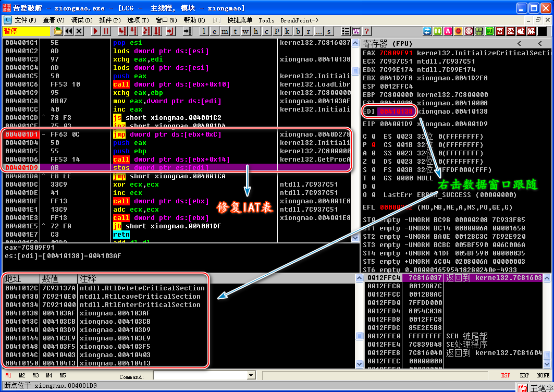Viewport: 554px width, 392px height.
Task: Open the Patches 'P' button
Action: click(277, 31)
